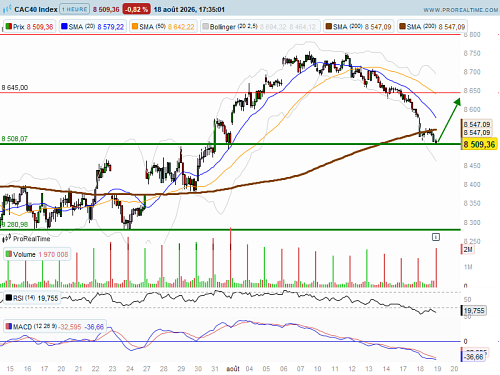Click the chart icon beside CAC40 Index
Screen dimensions: 500x375
7,9
